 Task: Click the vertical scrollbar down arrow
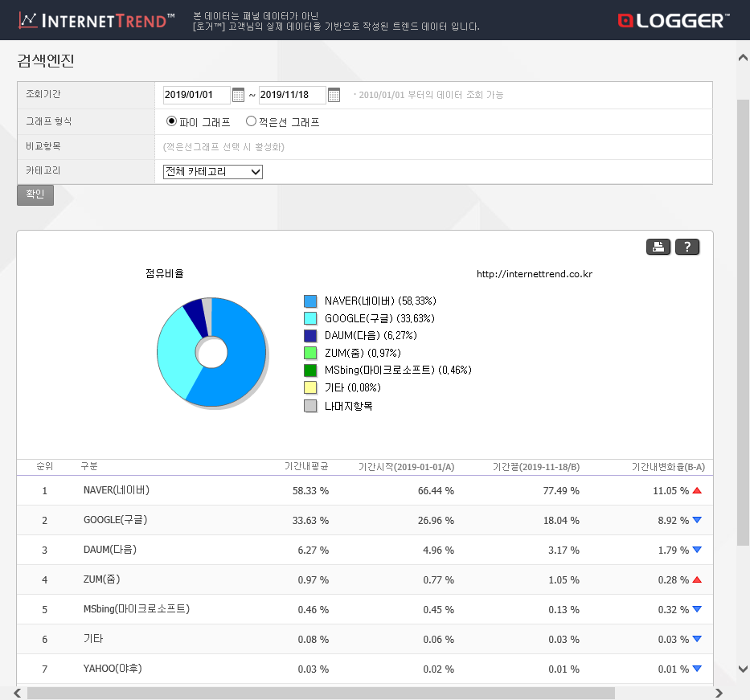coord(743,669)
